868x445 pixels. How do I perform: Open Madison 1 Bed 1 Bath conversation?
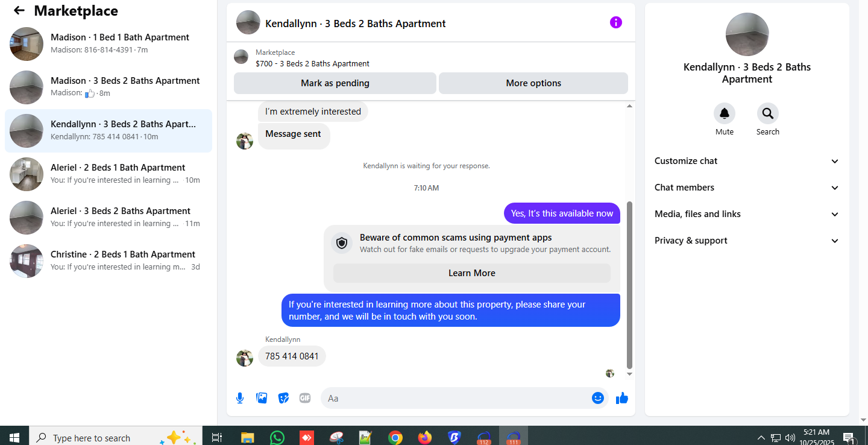[x=108, y=44]
